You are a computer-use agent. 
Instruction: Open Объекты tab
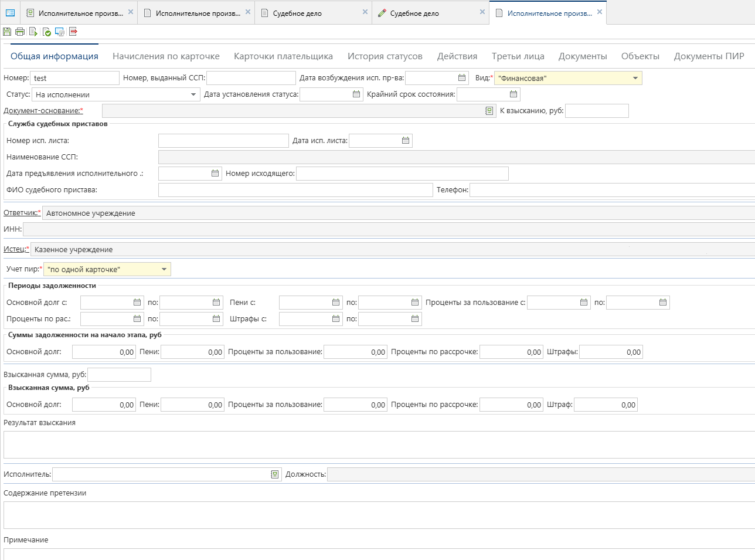point(640,56)
